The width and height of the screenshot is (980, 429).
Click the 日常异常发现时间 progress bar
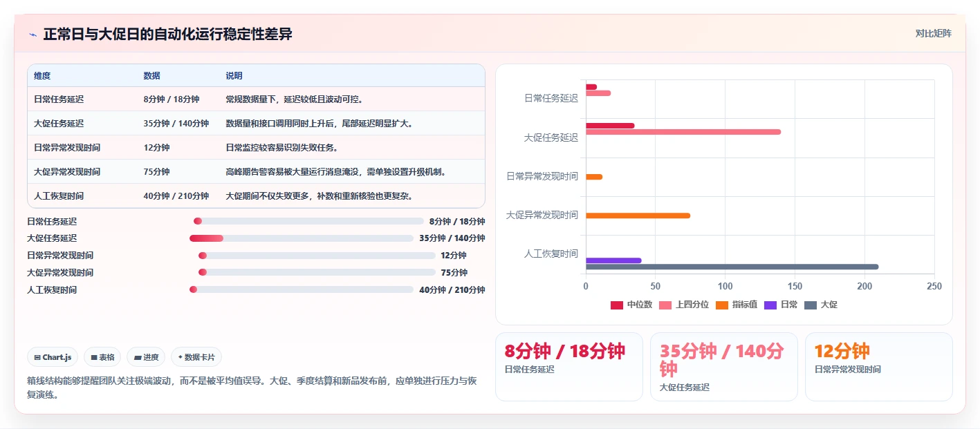coord(317,256)
